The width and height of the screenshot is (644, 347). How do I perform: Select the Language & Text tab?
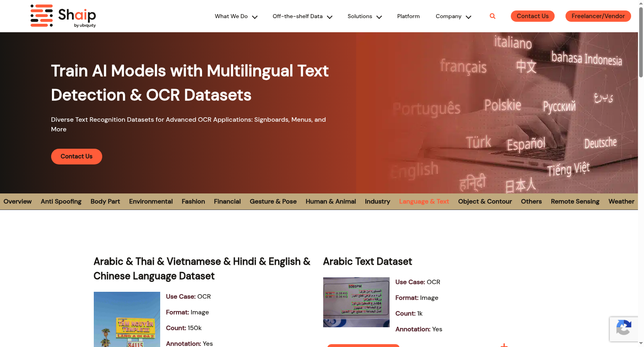(x=424, y=202)
